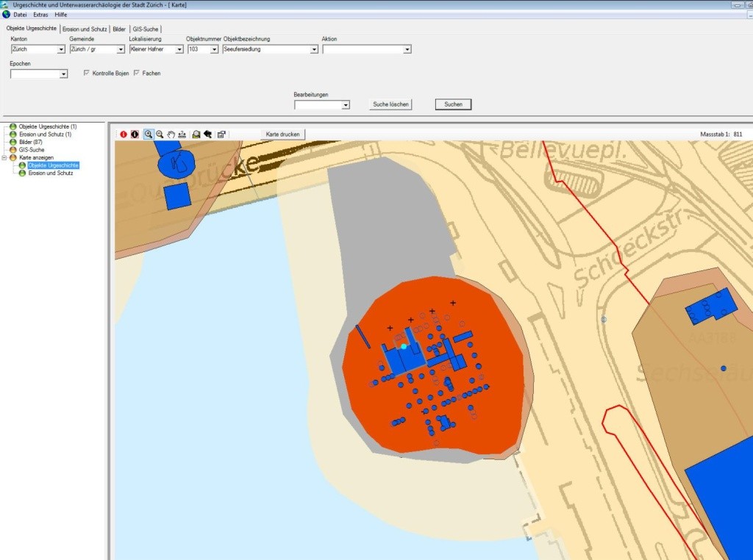
Task: Click the black info identify tool
Action: [x=135, y=134]
